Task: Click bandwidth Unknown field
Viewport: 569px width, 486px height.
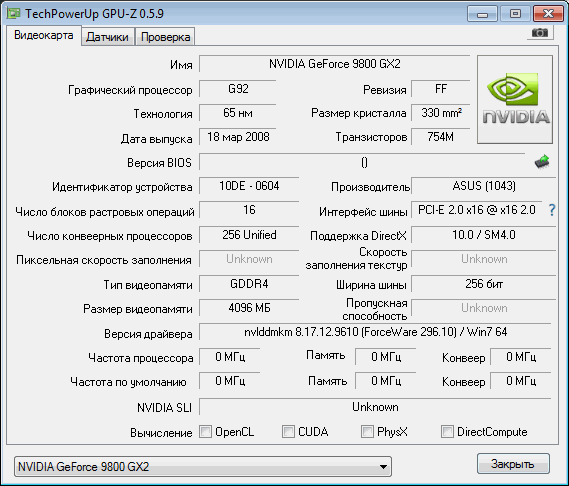Action: [x=483, y=308]
